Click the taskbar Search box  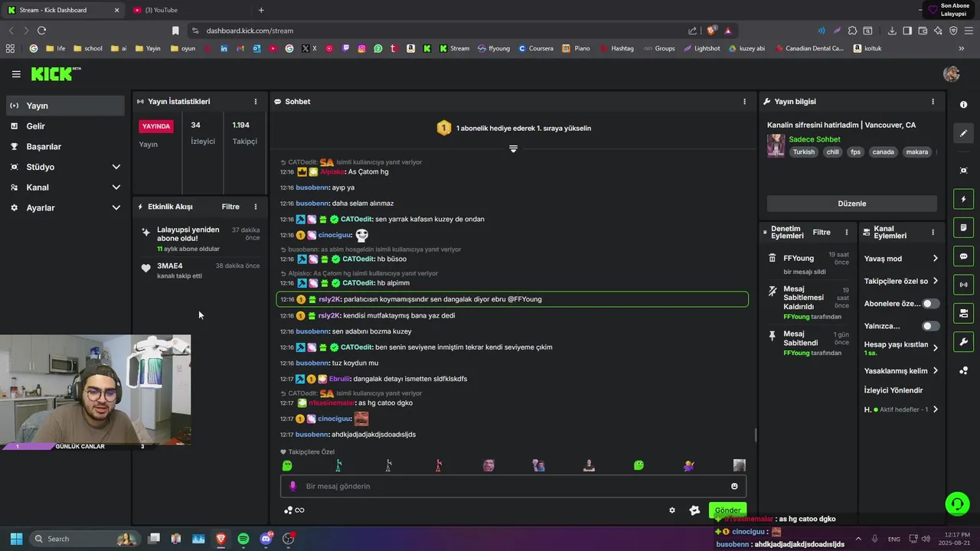click(x=83, y=539)
